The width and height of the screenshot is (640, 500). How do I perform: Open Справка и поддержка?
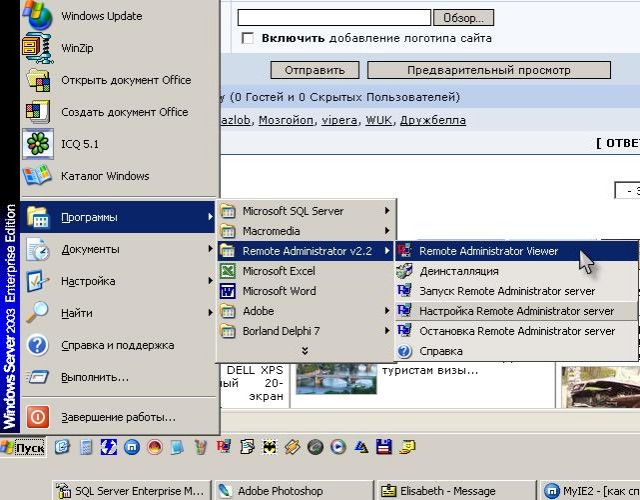[118, 345]
